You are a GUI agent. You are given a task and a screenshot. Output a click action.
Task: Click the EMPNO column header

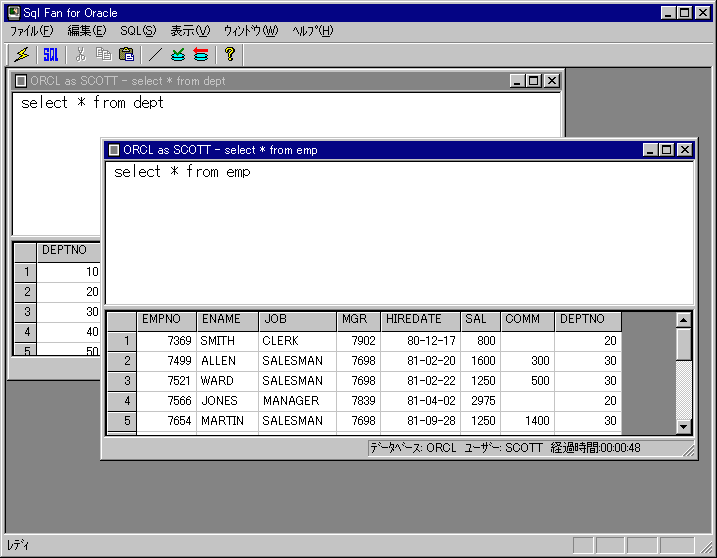pos(167,321)
